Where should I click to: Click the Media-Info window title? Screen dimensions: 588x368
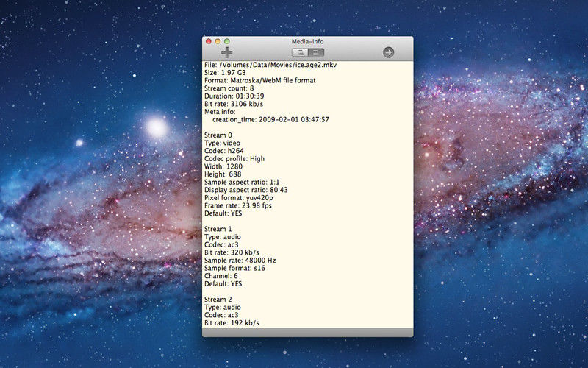coord(307,41)
